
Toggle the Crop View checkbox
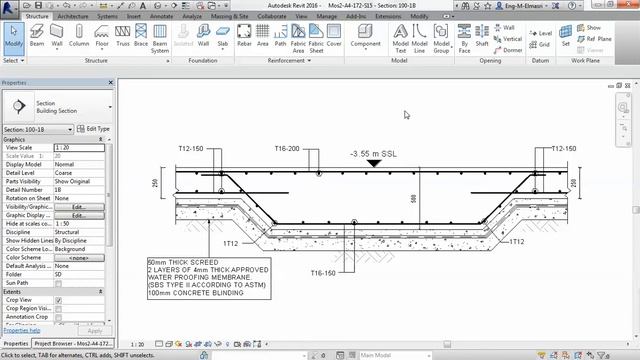58,300
